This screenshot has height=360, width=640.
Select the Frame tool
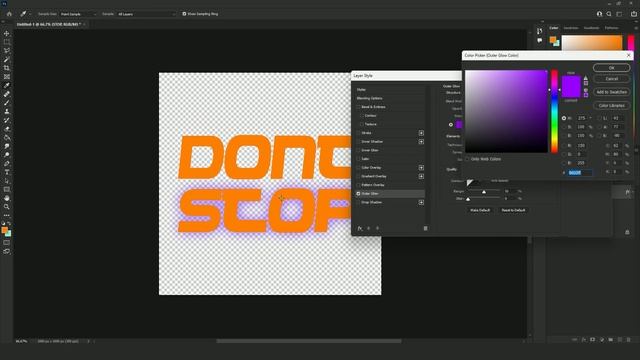[x=7, y=77]
